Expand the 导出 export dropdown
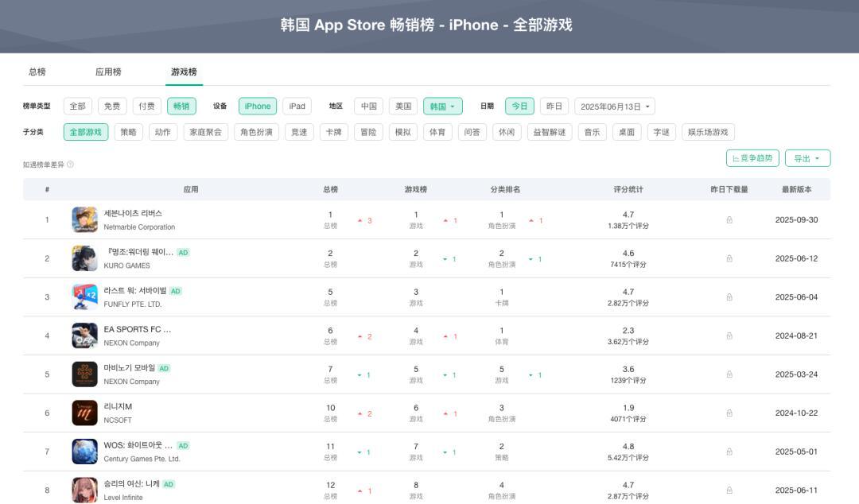The height and width of the screenshot is (504, 859). coord(807,158)
